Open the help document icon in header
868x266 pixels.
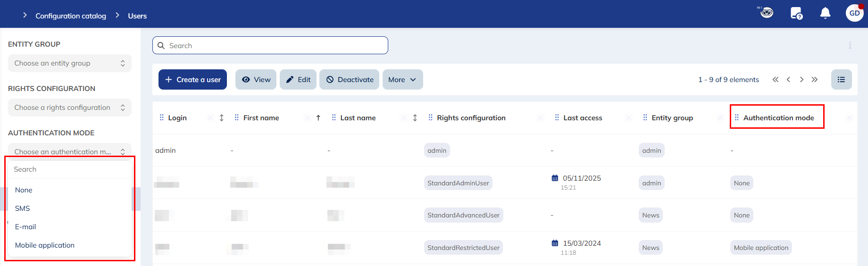tap(796, 13)
